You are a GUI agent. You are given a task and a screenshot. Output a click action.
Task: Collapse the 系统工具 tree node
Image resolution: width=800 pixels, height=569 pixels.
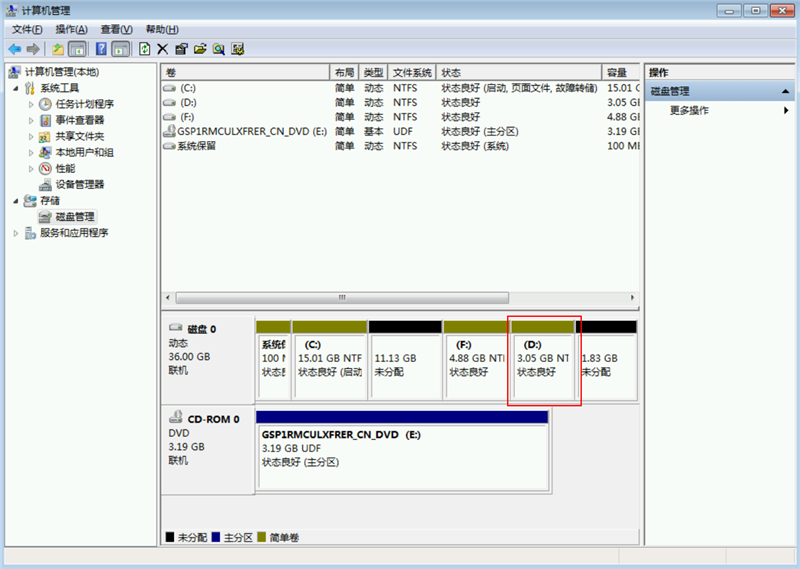(x=16, y=88)
